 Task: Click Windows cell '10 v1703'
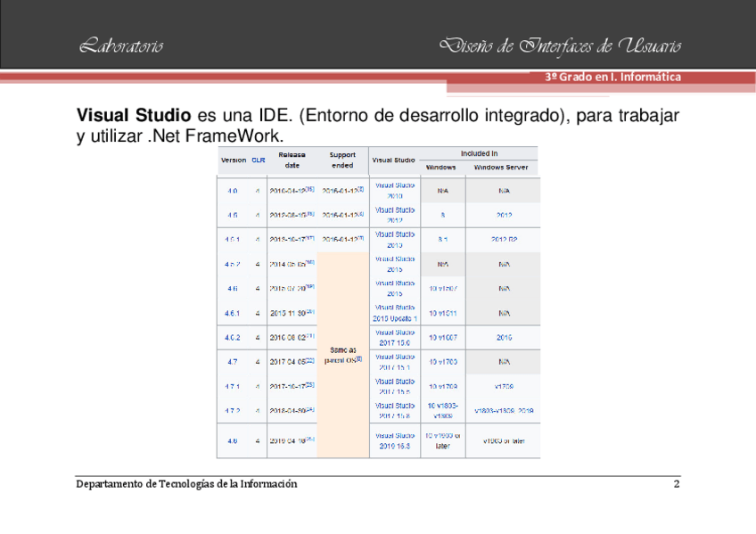coord(442,362)
